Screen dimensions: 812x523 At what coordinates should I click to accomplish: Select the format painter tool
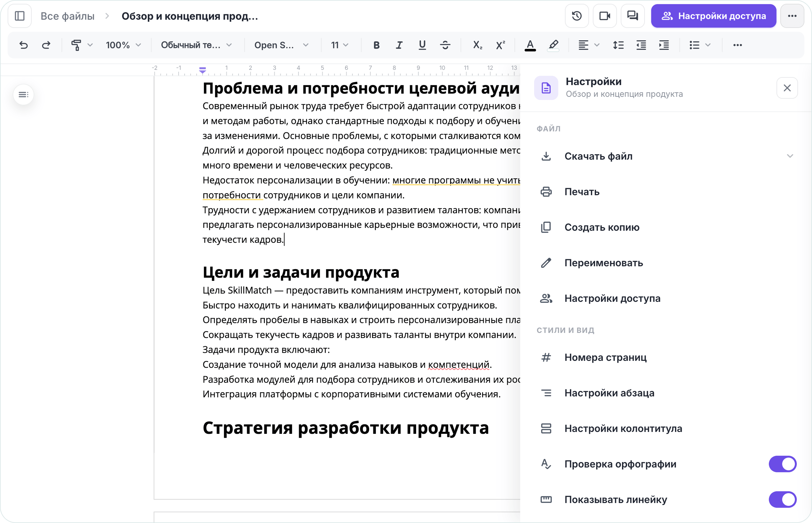click(76, 45)
